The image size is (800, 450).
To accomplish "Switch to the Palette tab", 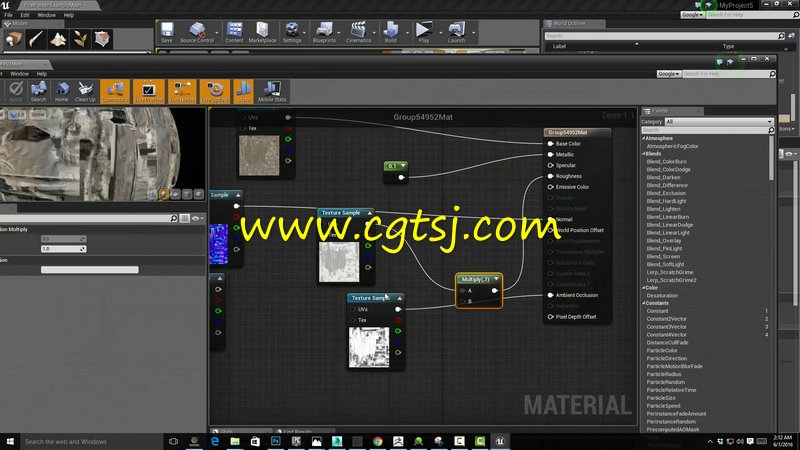I will [672, 111].
